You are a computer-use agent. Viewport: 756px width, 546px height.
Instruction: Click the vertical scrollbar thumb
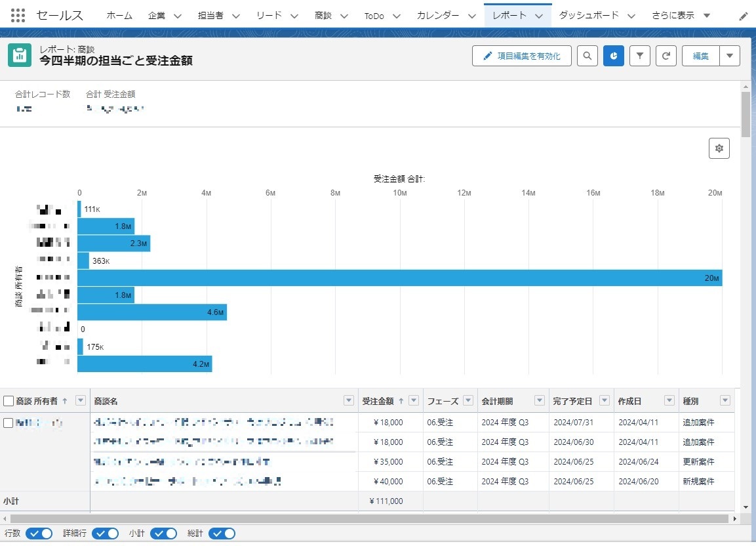[x=746, y=114]
